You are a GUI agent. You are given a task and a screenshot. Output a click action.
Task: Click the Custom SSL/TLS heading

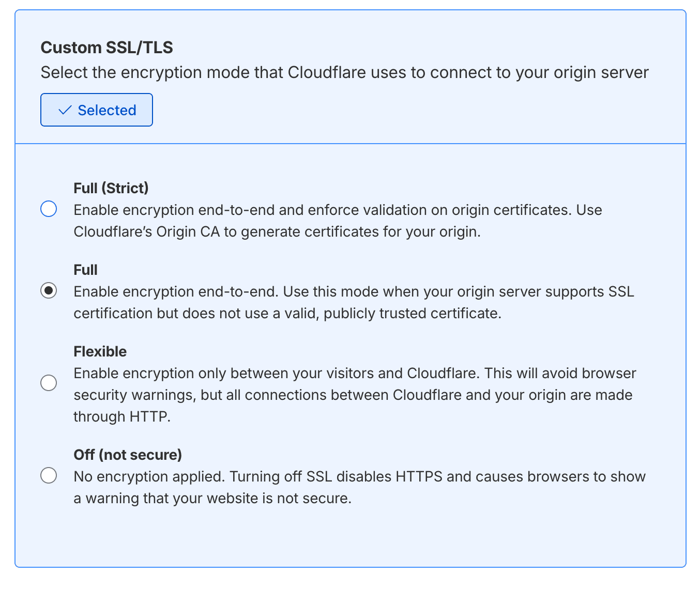tap(107, 47)
